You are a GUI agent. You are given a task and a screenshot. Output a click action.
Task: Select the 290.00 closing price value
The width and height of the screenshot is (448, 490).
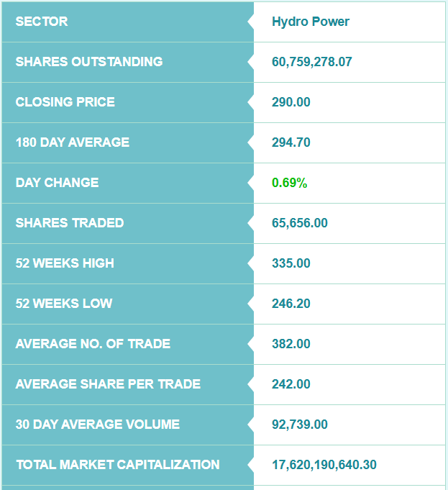pos(291,102)
